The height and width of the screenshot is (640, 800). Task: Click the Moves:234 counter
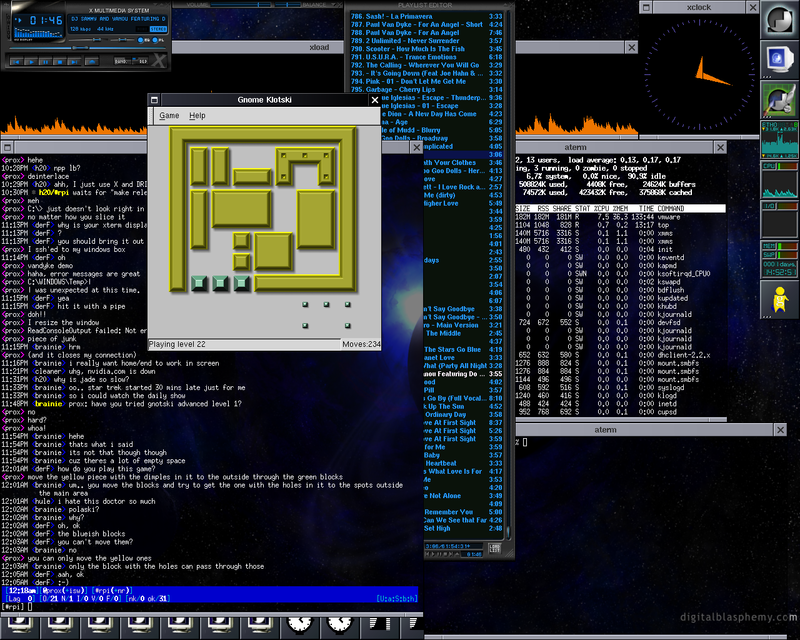point(361,344)
